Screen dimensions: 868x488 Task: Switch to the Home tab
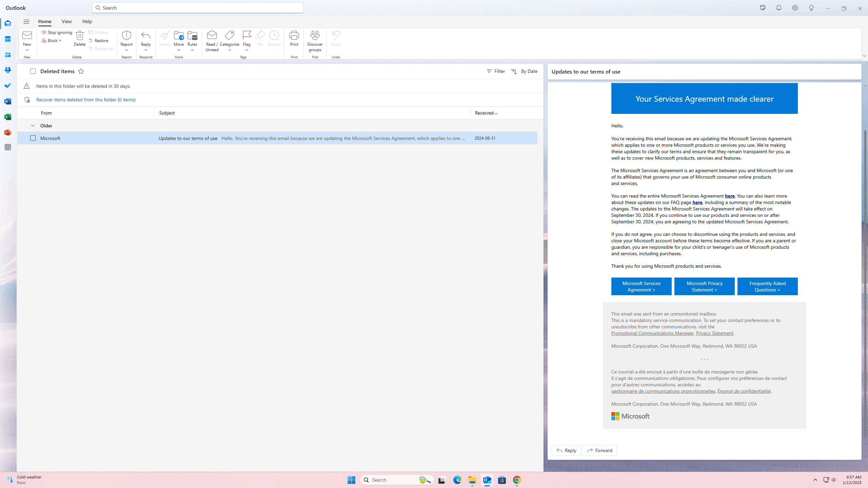point(45,21)
